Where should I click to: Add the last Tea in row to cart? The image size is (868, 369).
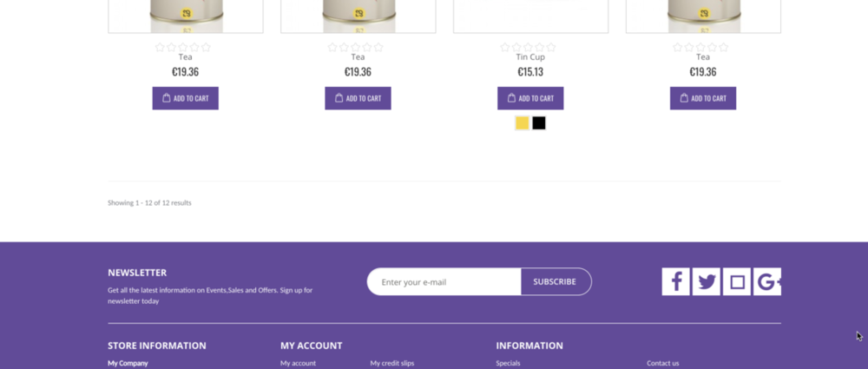coord(703,98)
